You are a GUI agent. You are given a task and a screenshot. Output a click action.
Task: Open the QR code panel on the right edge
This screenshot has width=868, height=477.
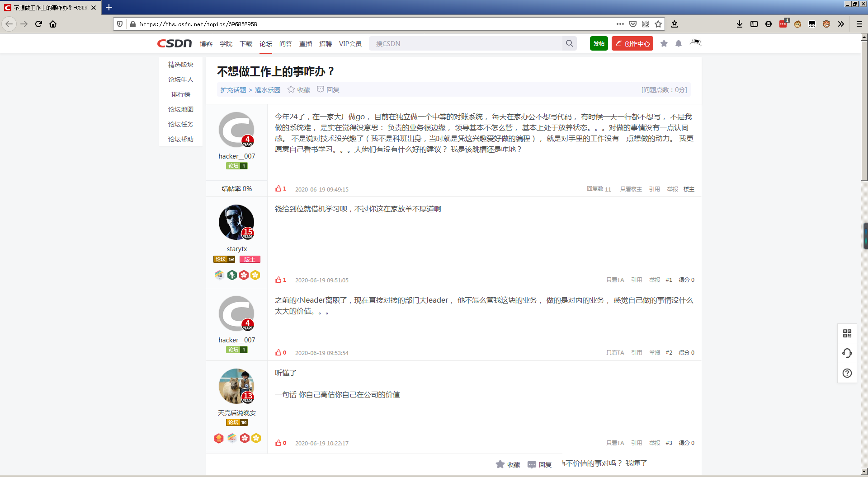[x=847, y=333]
